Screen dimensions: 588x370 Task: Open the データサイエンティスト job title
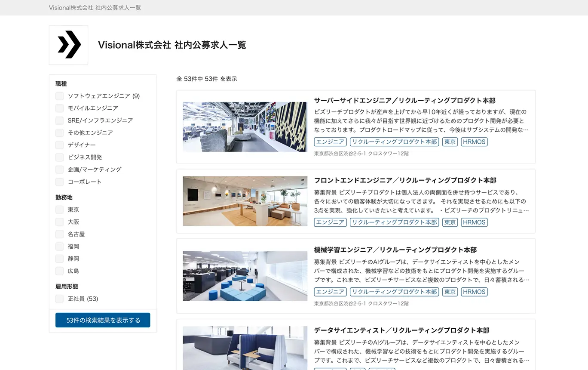(401, 330)
